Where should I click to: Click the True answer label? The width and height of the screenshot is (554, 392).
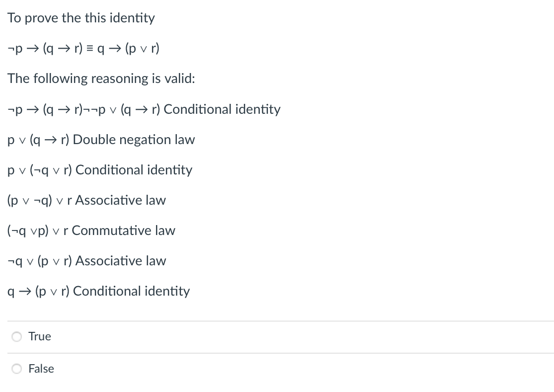pyautogui.click(x=40, y=336)
